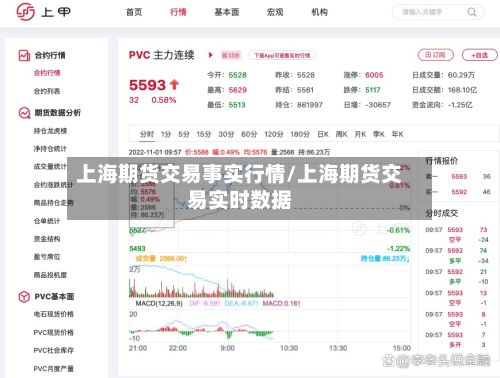Open 商品投机度 in sidebar
The image size is (500, 378).
point(50,275)
